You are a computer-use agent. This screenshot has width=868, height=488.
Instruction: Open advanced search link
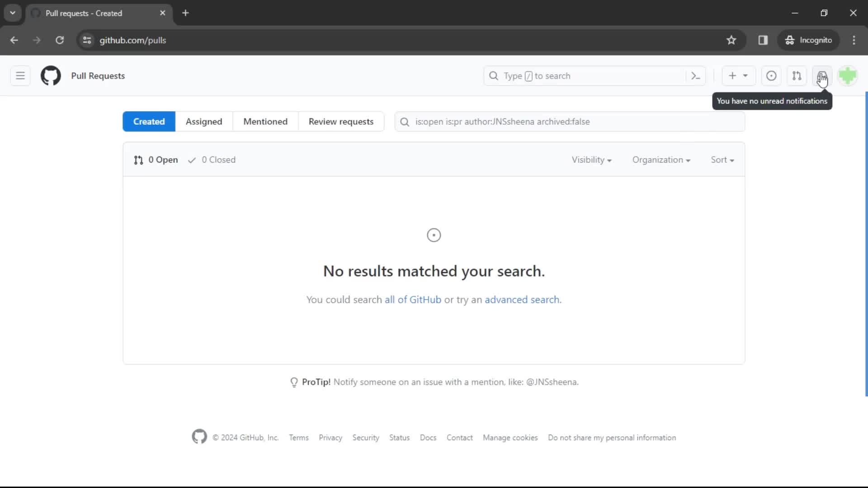(x=522, y=300)
